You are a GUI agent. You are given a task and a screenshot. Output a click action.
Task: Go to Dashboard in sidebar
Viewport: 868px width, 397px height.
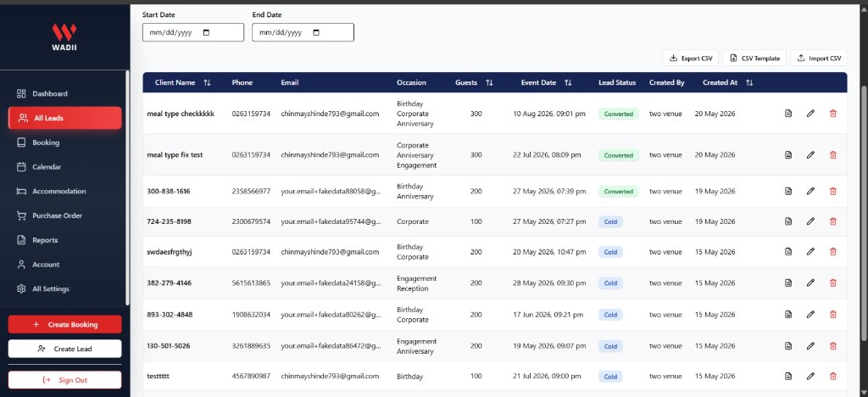tap(64, 93)
